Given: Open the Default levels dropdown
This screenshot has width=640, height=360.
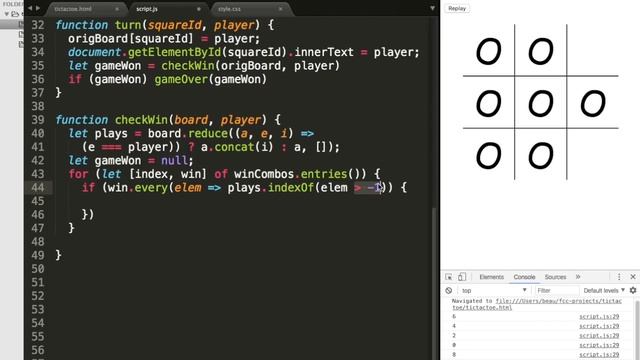Looking at the screenshot, I should click(604, 290).
